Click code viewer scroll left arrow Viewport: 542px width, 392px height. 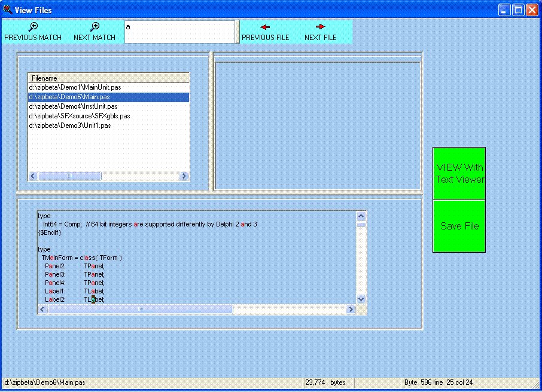[42, 309]
